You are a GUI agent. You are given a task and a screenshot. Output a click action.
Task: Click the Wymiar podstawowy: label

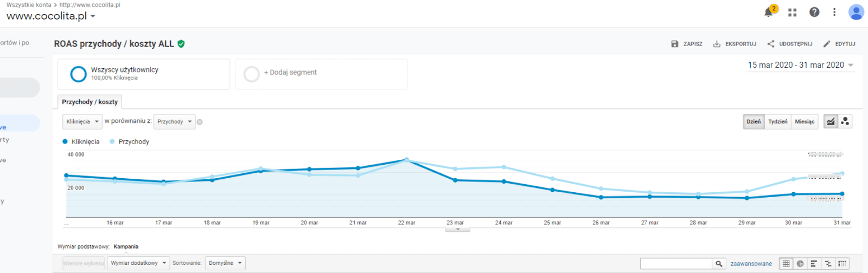click(x=84, y=246)
